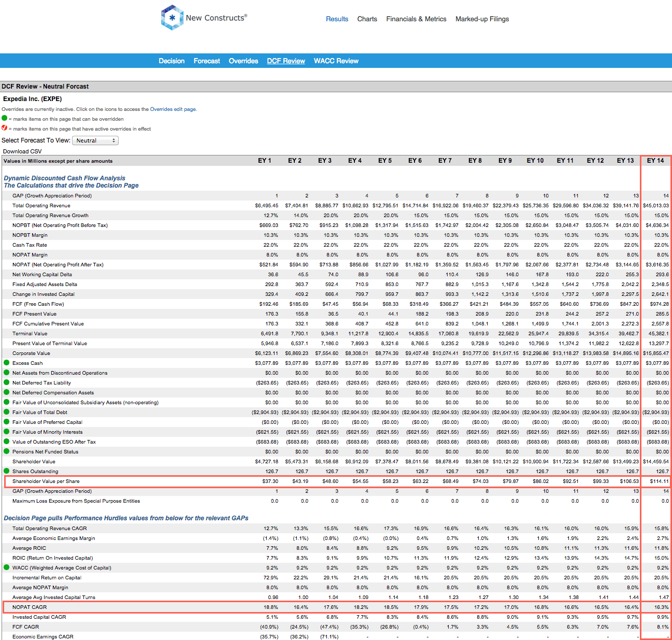Click the Incremental Return on Capital label
This screenshot has height=640, width=672.
[47, 578]
